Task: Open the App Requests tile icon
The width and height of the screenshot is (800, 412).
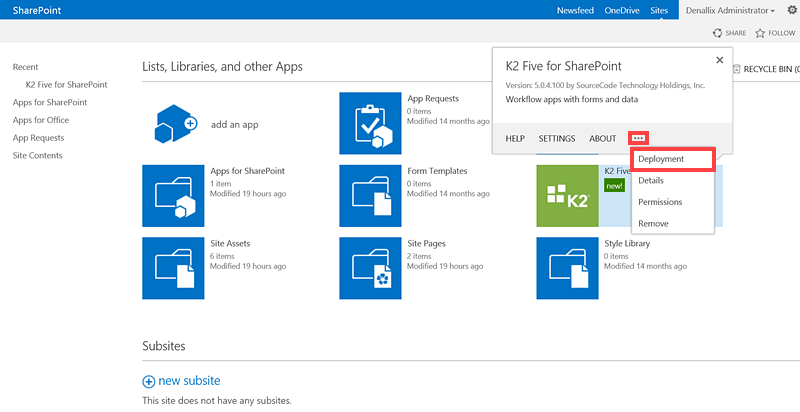Action: point(370,124)
